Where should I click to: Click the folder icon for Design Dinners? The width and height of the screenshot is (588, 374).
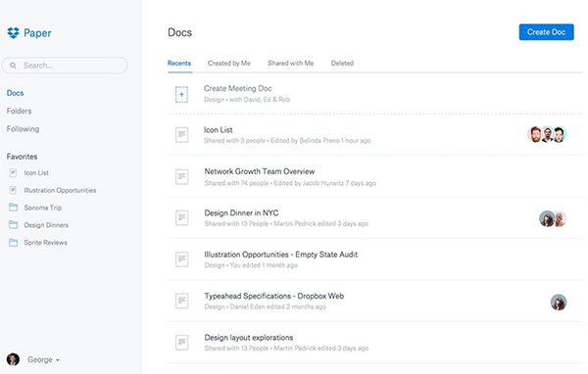click(13, 225)
